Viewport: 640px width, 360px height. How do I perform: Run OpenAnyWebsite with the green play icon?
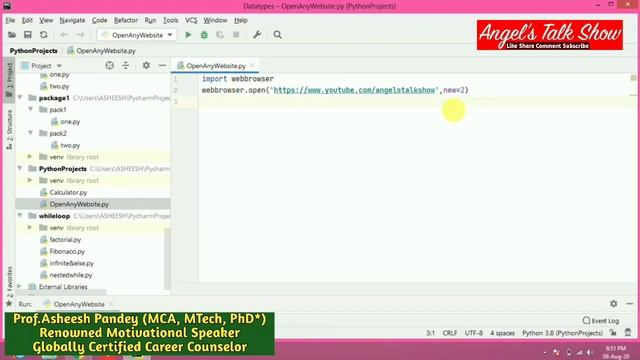(x=188, y=35)
